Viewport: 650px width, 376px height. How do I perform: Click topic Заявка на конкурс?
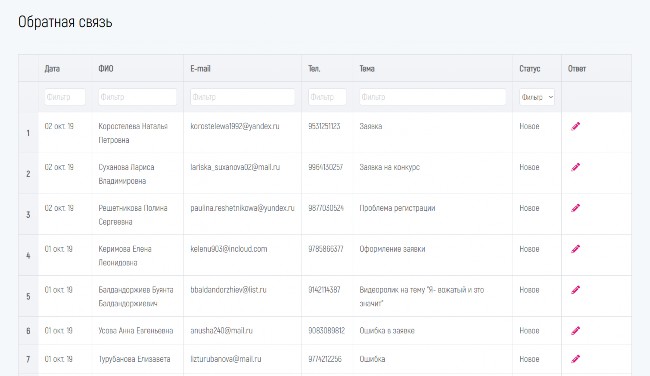[389, 167]
